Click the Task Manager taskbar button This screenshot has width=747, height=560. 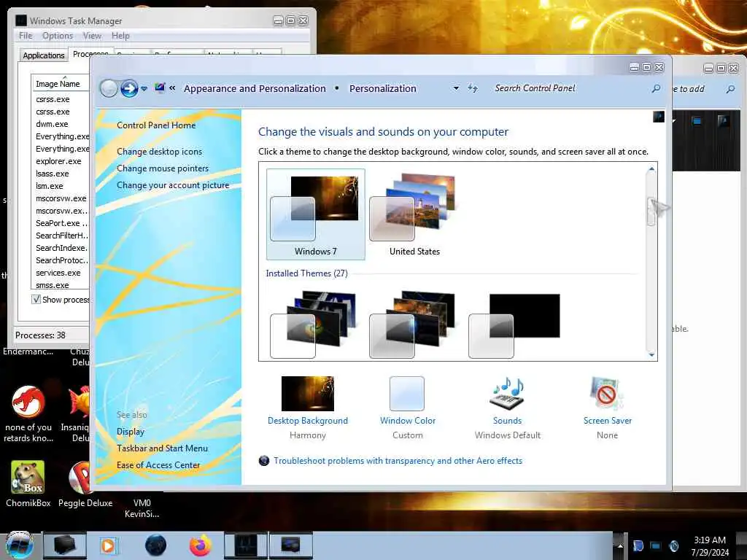point(247,545)
